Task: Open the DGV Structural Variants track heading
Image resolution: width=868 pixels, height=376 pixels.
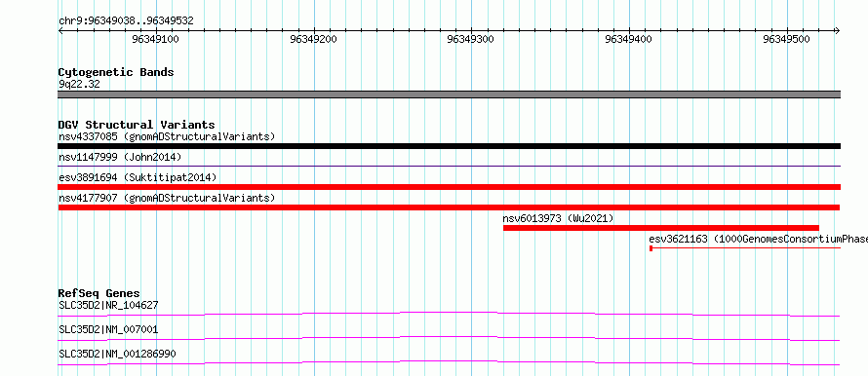Action: click(x=137, y=125)
